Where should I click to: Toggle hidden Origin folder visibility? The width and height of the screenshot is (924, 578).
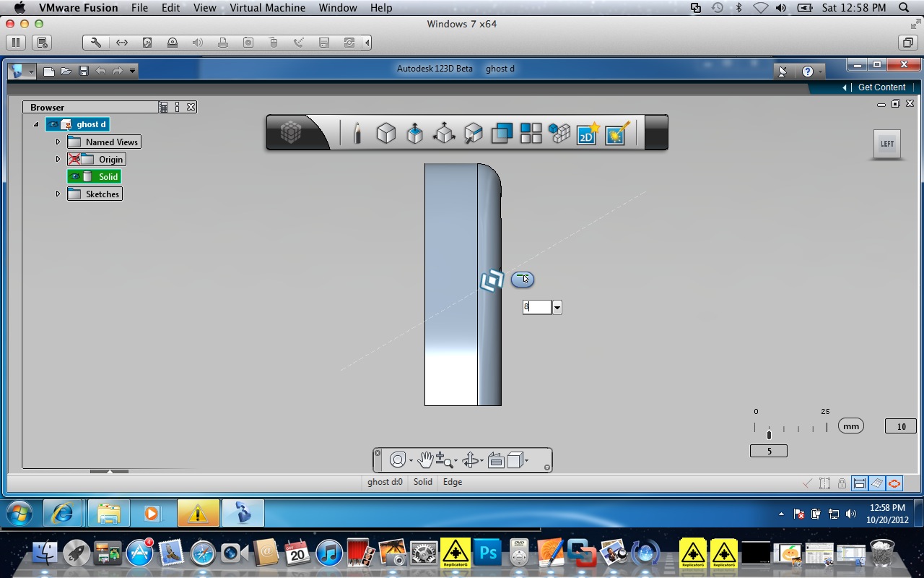click(x=74, y=159)
